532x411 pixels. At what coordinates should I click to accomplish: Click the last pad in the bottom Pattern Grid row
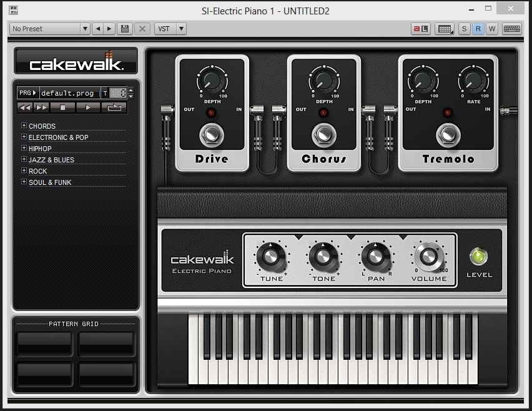coord(107,374)
